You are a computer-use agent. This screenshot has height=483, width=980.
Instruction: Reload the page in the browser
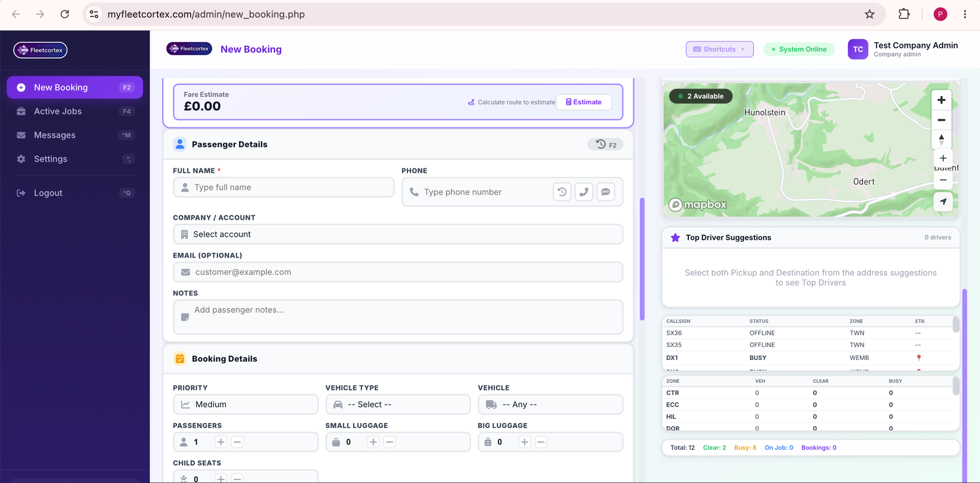point(64,14)
